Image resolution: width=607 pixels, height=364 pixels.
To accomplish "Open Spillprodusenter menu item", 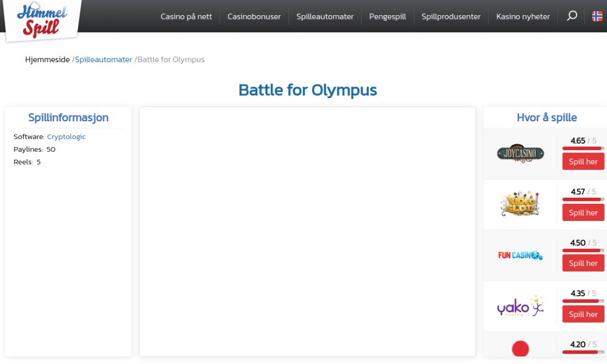I will click(451, 17).
